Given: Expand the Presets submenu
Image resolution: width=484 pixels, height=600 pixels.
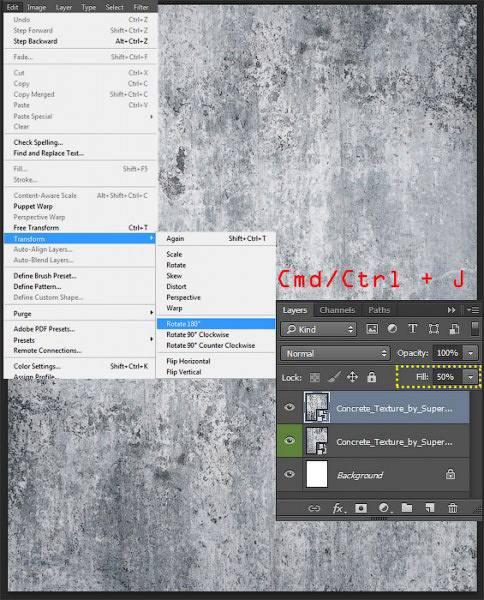Looking at the screenshot, I should (80, 340).
